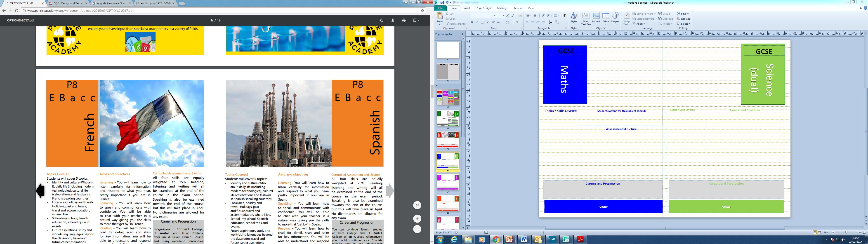Image resolution: width=868 pixels, height=244 pixels.
Task: Select page 4 thumbnail in Page Navigation
Action: point(448,118)
